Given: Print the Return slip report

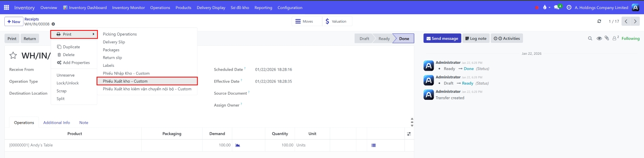Looking at the screenshot, I should click(147, 57).
